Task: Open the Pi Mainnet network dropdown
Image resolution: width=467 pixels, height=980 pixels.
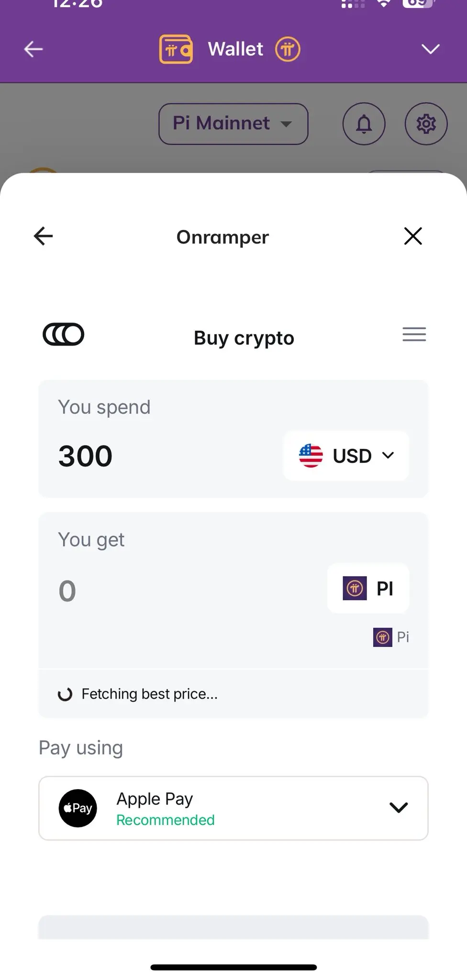Action: click(x=233, y=124)
